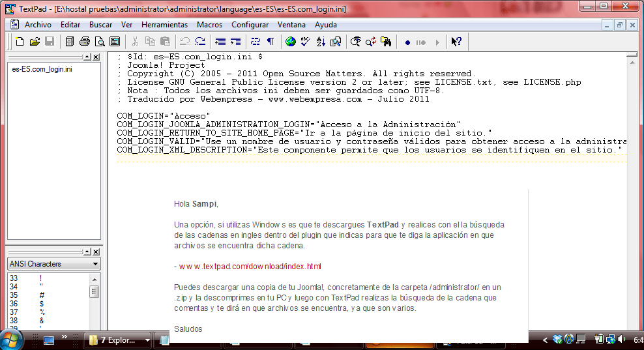Click the clip library scrollbar thumb
Viewport: 644px width, 350px height.
pyautogui.click(x=95, y=292)
